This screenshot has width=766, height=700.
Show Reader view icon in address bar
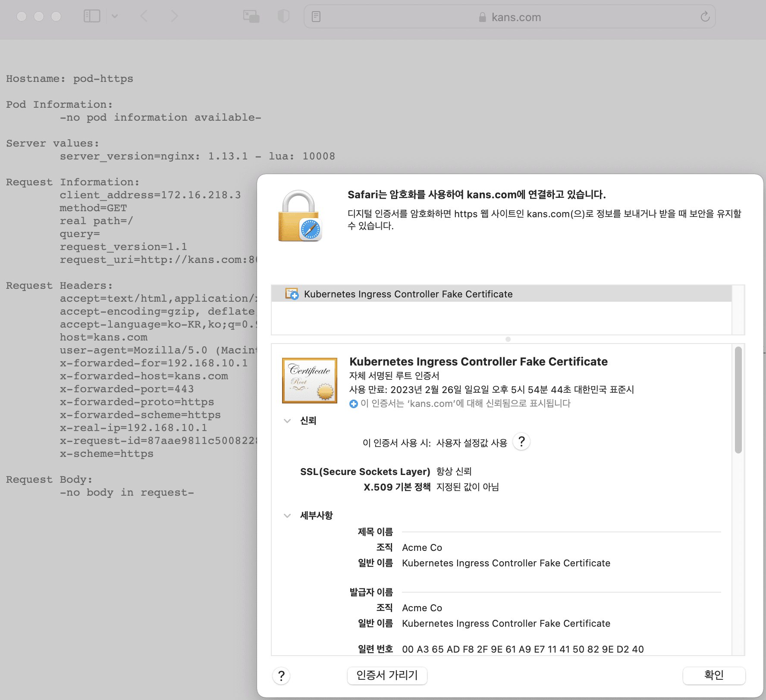[316, 17]
